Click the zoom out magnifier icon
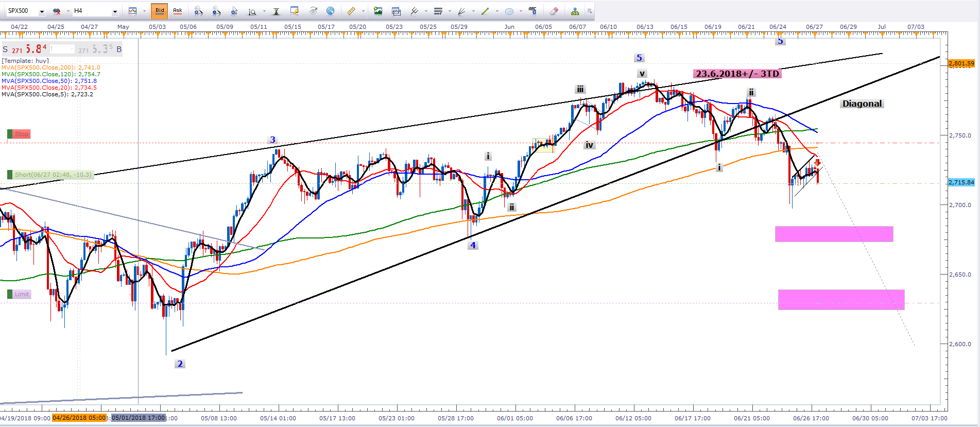This screenshot has width=980, height=427. (x=216, y=11)
